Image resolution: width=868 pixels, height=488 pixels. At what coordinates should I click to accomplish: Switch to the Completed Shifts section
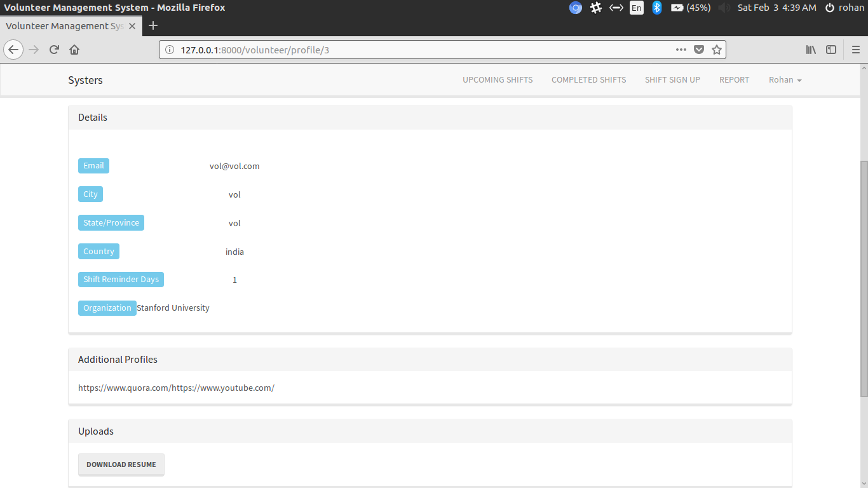[588, 79]
